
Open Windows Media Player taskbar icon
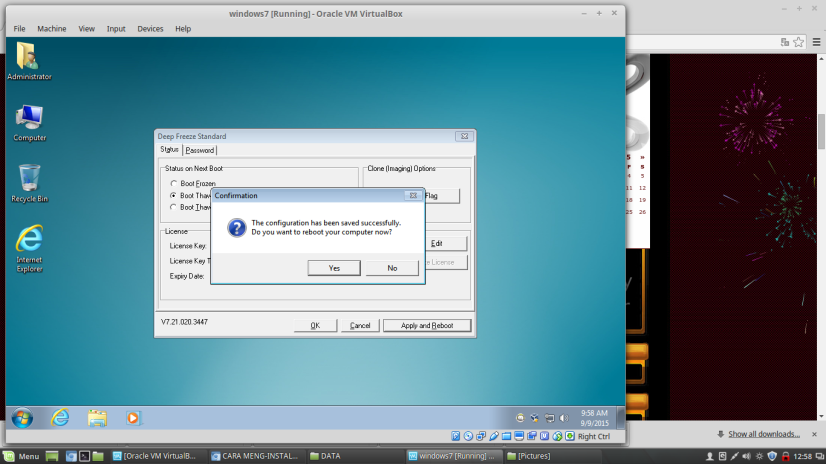[133, 418]
